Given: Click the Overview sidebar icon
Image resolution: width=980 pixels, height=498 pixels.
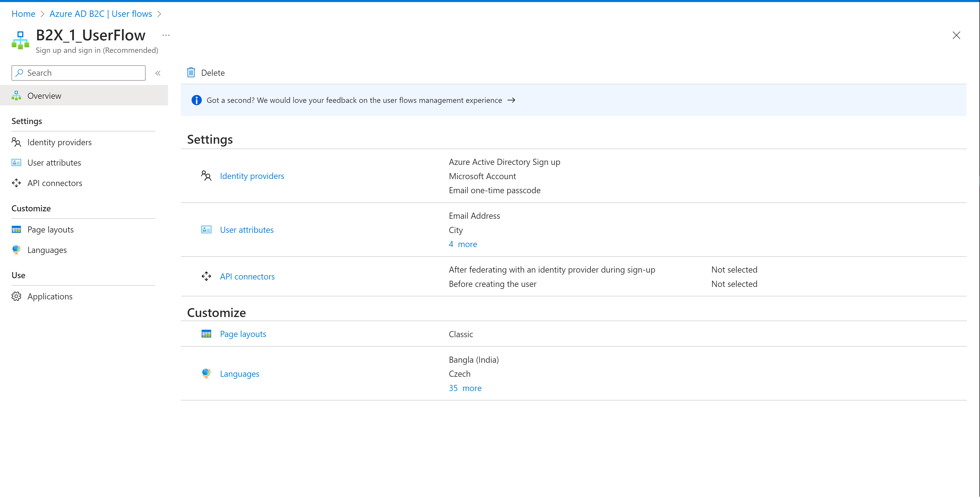Looking at the screenshot, I should tap(16, 96).
